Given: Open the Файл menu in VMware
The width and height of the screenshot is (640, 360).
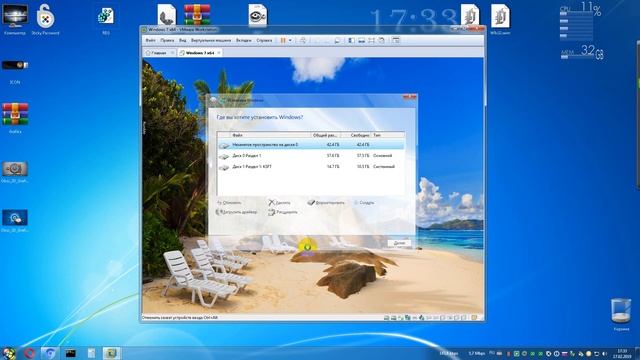Looking at the screenshot, I should (150, 40).
